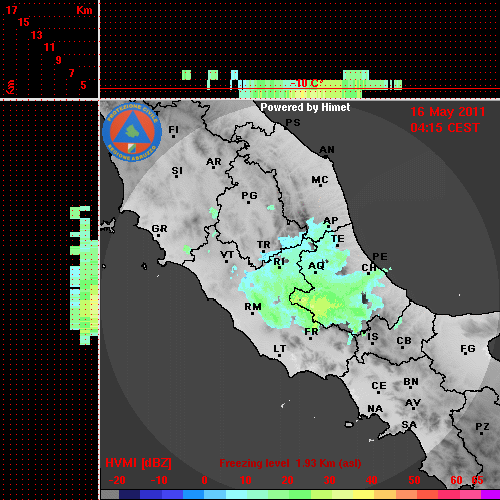Click the 04:15 CEST time label
The width and height of the screenshot is (500, 500).
[445, 128]
